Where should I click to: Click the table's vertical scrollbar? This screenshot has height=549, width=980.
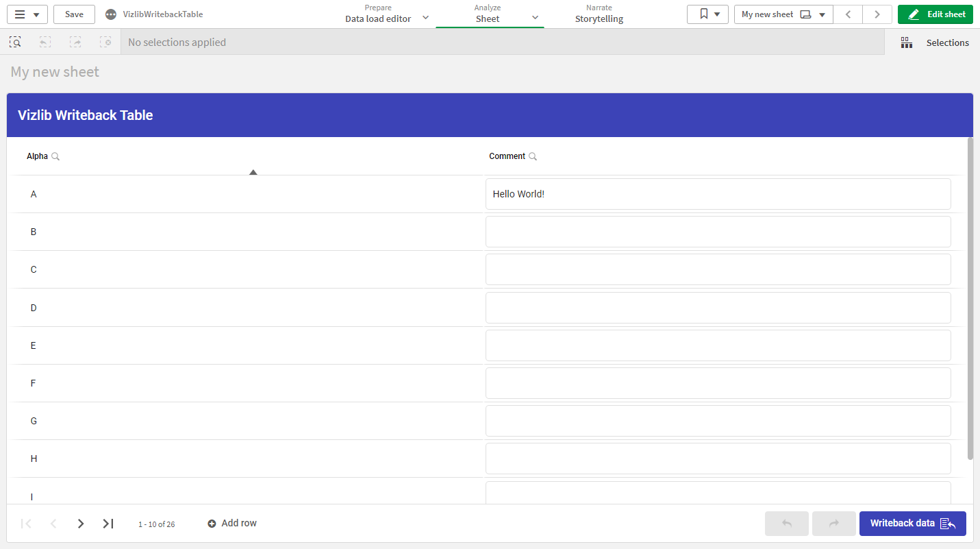(x=970, y=298)
